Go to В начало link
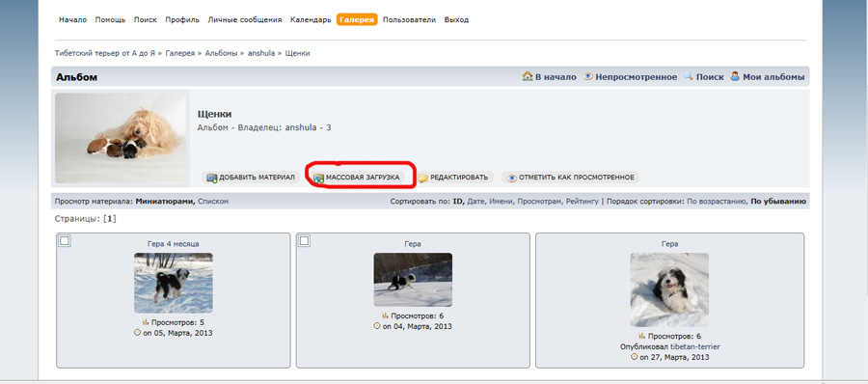868x384 pixels. (x=556, y=77)
